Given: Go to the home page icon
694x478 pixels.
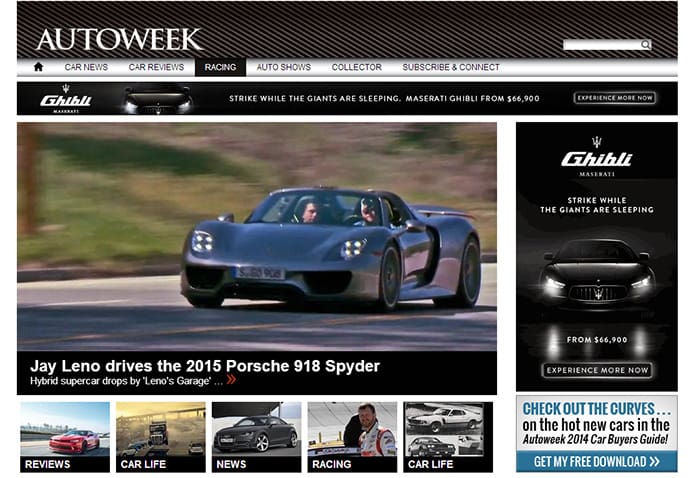Looking at the screenshot, I should [x=39, y=67].
